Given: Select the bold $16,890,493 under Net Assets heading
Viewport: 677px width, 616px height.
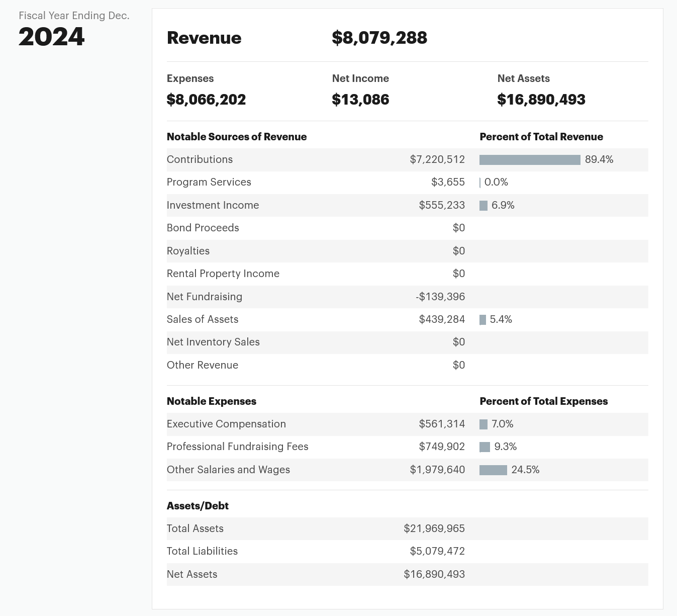Looking at the screenshot, I should click(541, 100).
